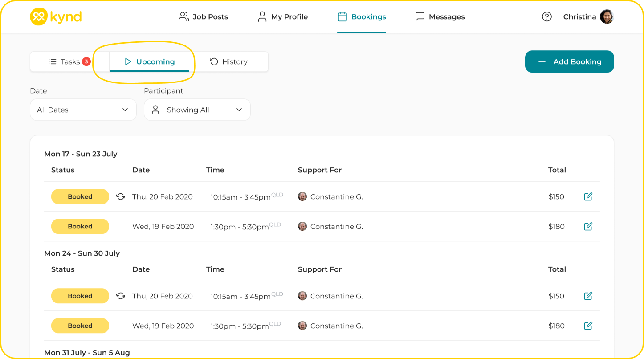The width and height of the screenshot is (644, 359).
Task: Switch to the History tab
Action: click(x=228, y=62)
